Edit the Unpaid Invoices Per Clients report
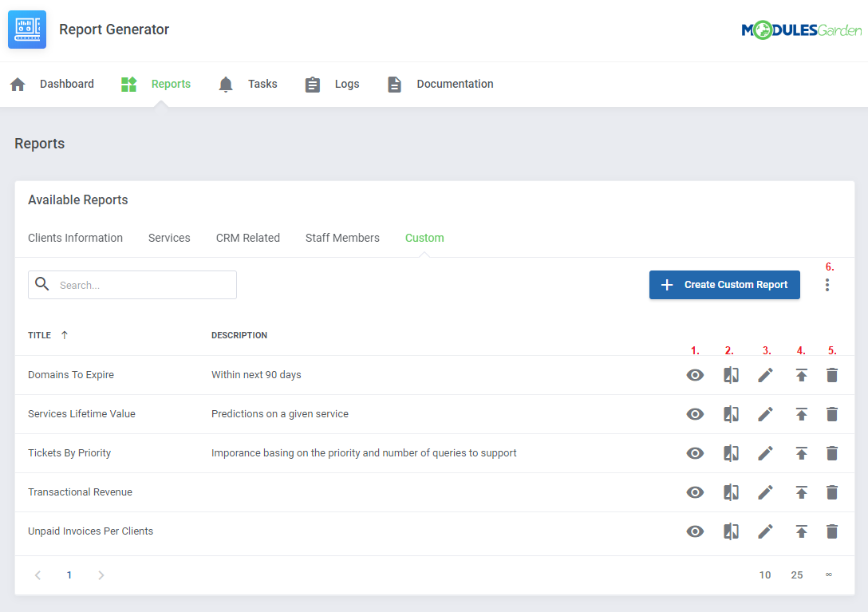Viewport: 868px width, 612px height. 766,531
